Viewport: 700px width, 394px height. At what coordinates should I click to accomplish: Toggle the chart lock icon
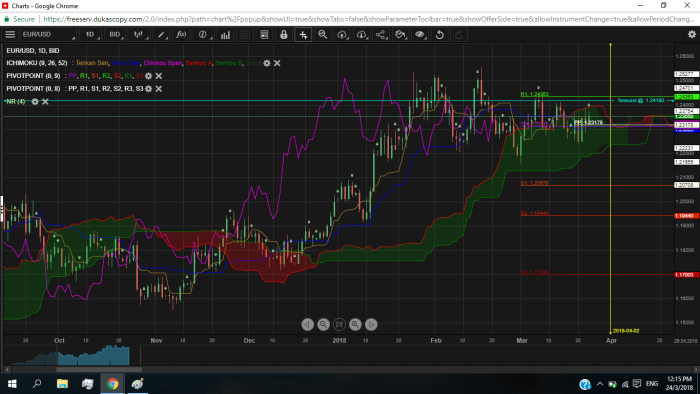283,34
